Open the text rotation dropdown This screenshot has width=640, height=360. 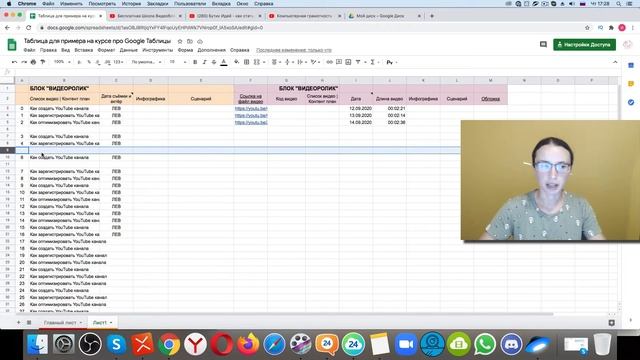(316, 62)
